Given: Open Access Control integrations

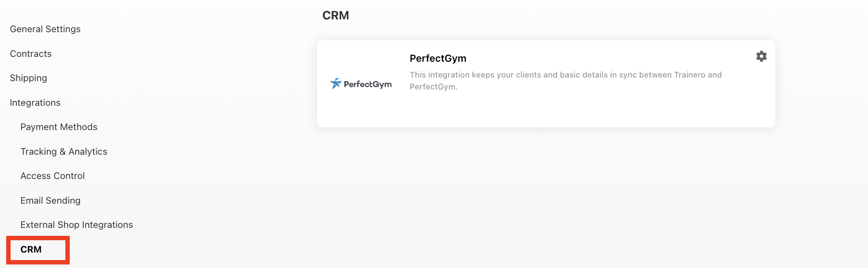Looking at the screenshot, I should coord(53,176).
